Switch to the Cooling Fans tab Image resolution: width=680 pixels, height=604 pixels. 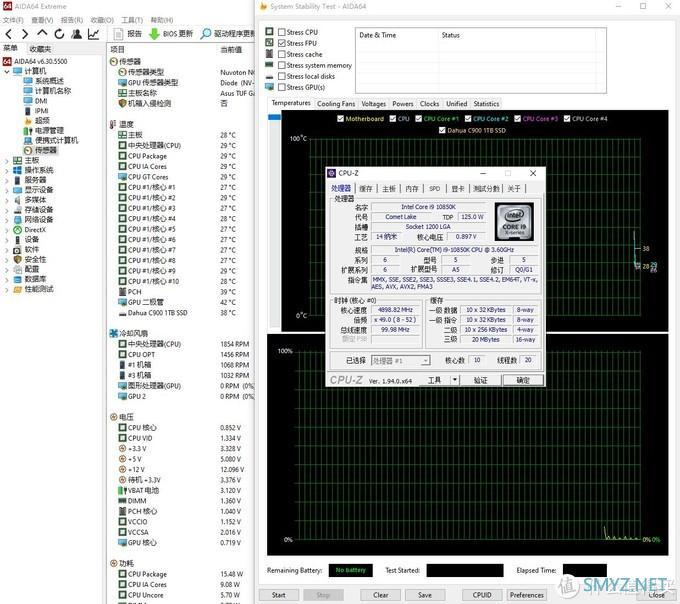tap(336, 103)
